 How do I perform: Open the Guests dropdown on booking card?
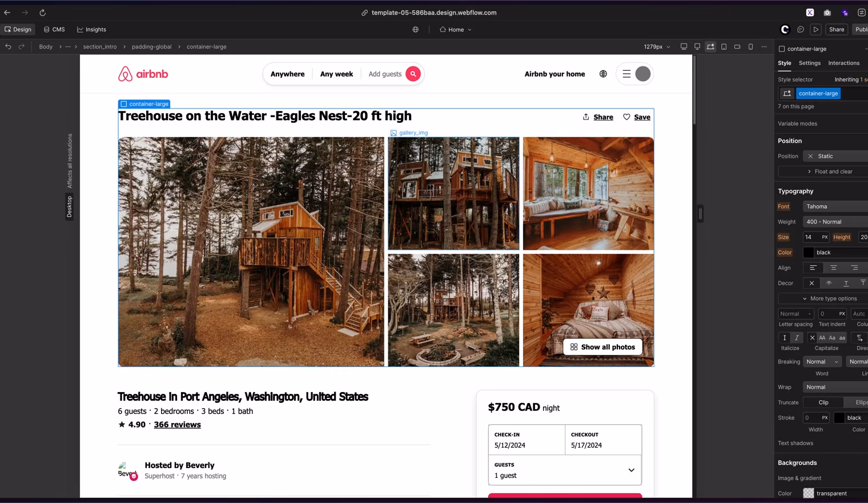(x=565, y=470)
